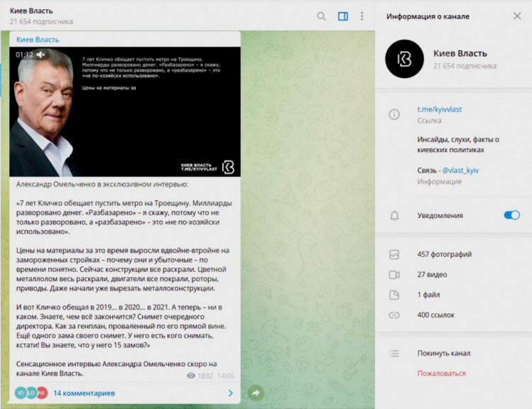Open search in the channel
The image size is (532, 409).
(321, 16)
